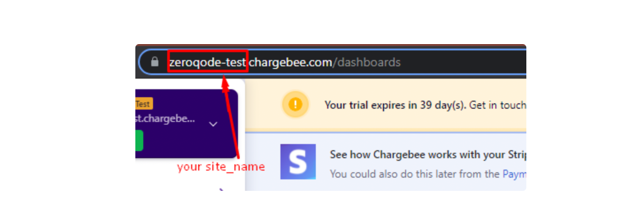Screen dimensions: 644x205
Task: Click 'Your trial expires in 39 day(s)' text
Action: coord(395,105)
